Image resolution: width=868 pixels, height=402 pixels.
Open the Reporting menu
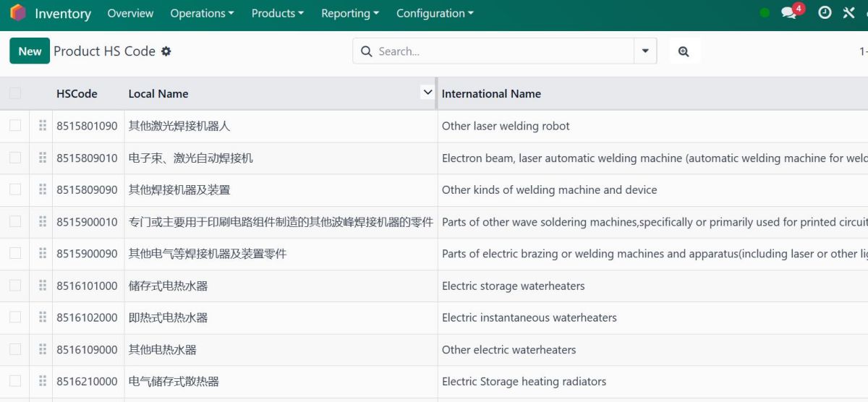(x=350, y=13)
